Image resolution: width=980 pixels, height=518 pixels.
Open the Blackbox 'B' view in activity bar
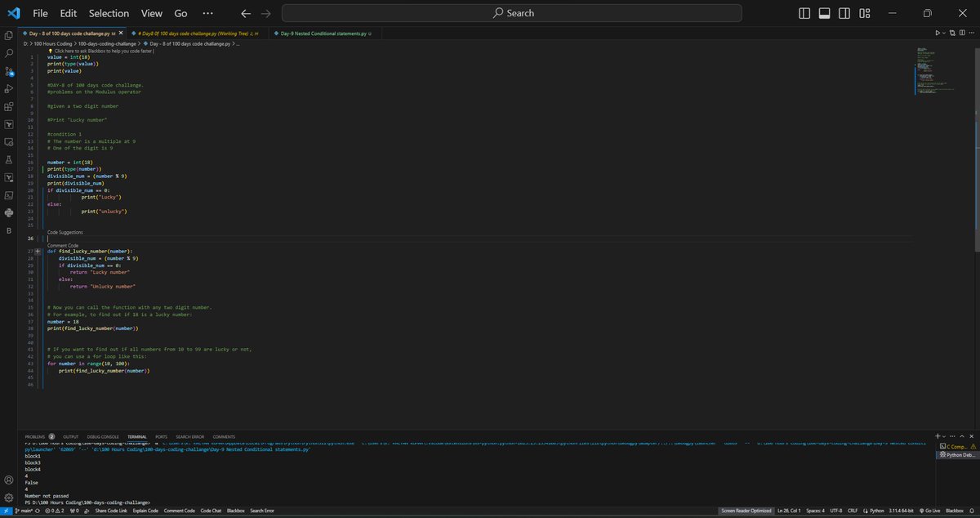click(x=9, y=230)
